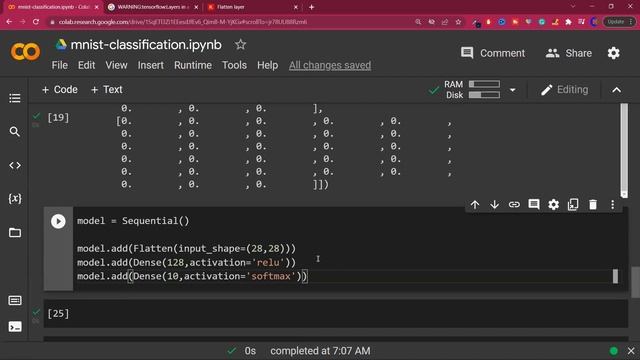640x360 pixels.
Task: Add a new Text cell
Action: point(107,89)
